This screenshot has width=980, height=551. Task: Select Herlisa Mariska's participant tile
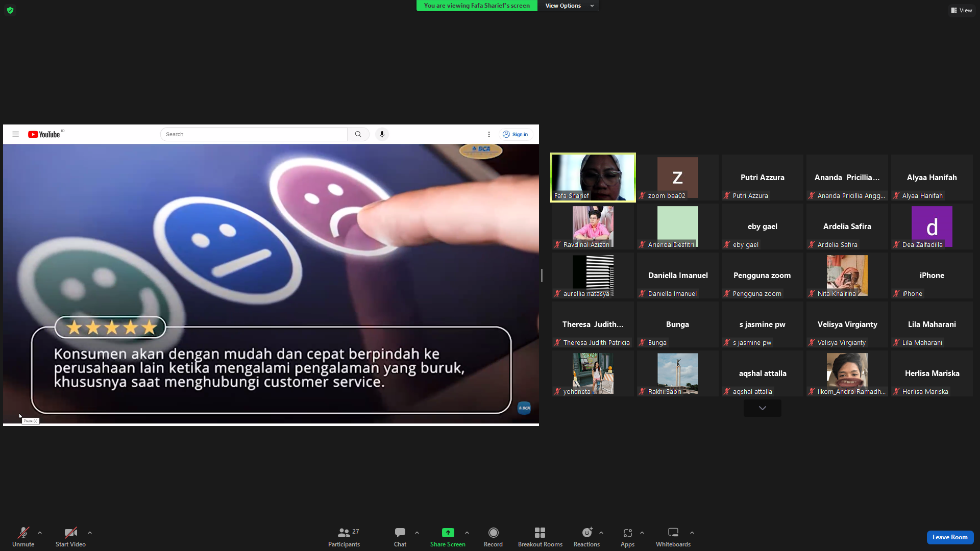click(932, 373)
